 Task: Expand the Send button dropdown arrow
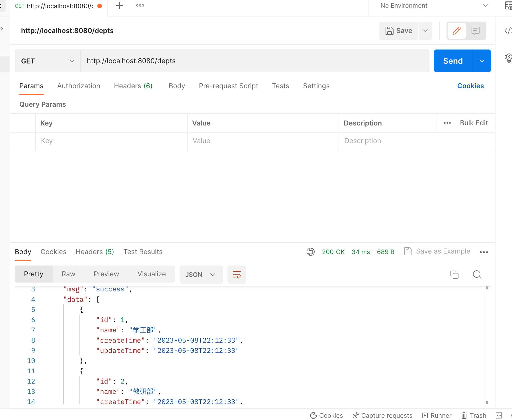482,61
